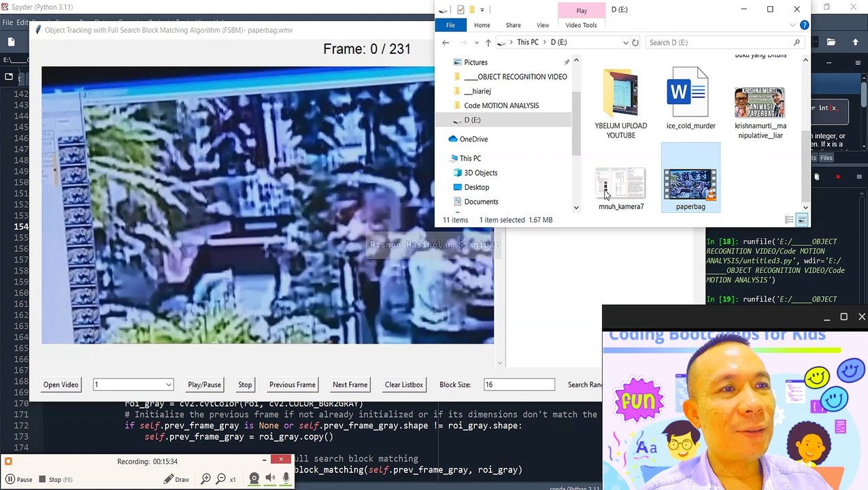Screen dimensions: 868x490
Task: Click file list scroll-up arrow
Action: click(x=805, y=60)
